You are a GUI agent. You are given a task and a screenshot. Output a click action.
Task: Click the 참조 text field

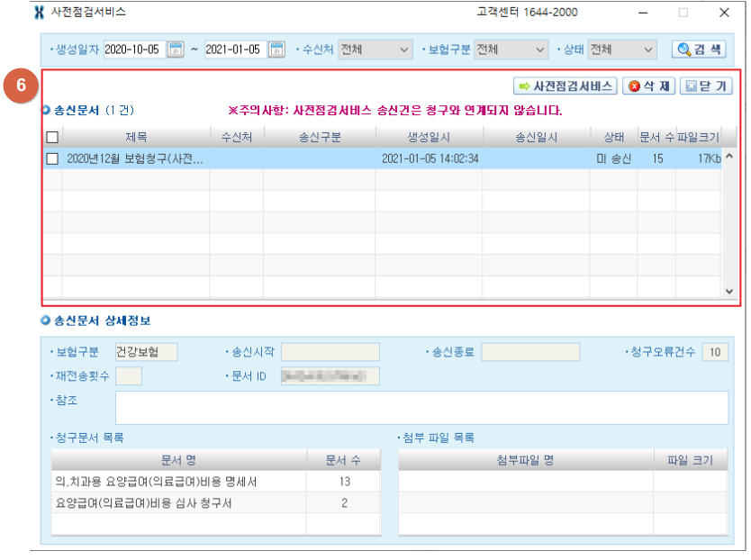(x=421, y=407)
